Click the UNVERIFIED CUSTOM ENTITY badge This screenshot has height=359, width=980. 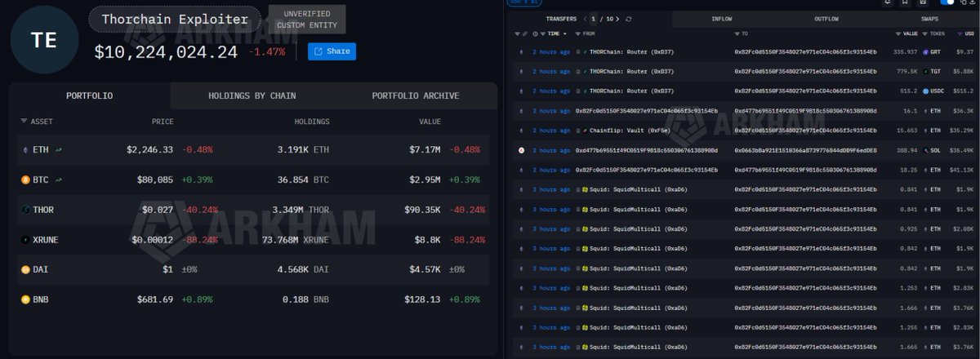point(306,20)
